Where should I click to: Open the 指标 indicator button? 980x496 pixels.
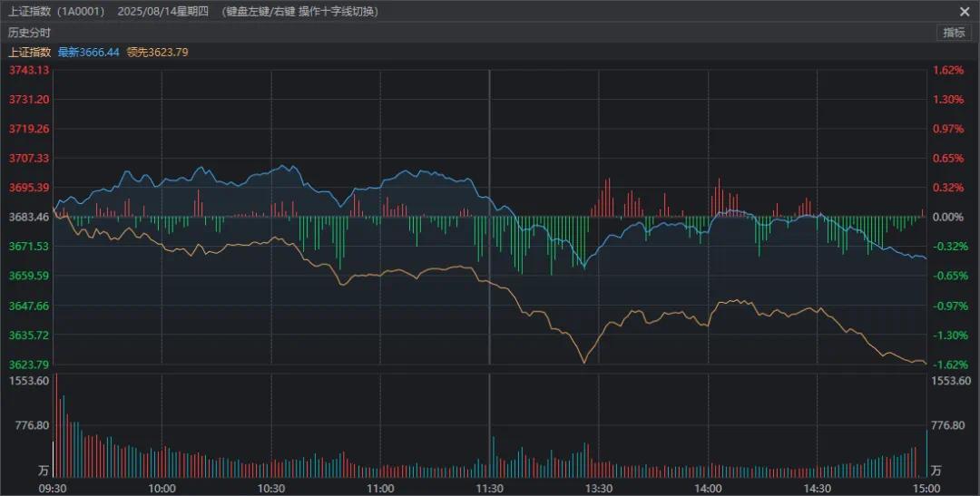tap(954, 33)
